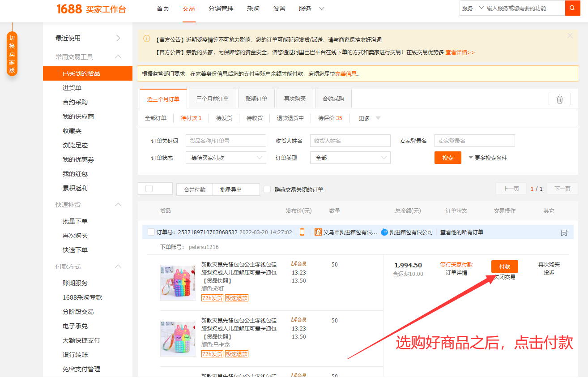Open 我的优惠券 in sidebar
Viewport: 588px width, 378px height.
(x=78, y=159)
